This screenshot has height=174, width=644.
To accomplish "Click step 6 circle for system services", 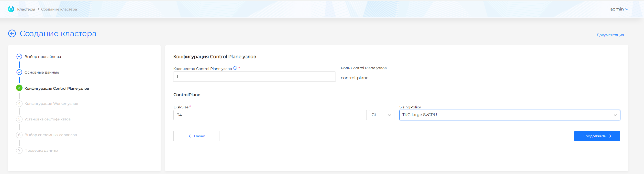I will [x=19, y=135].
